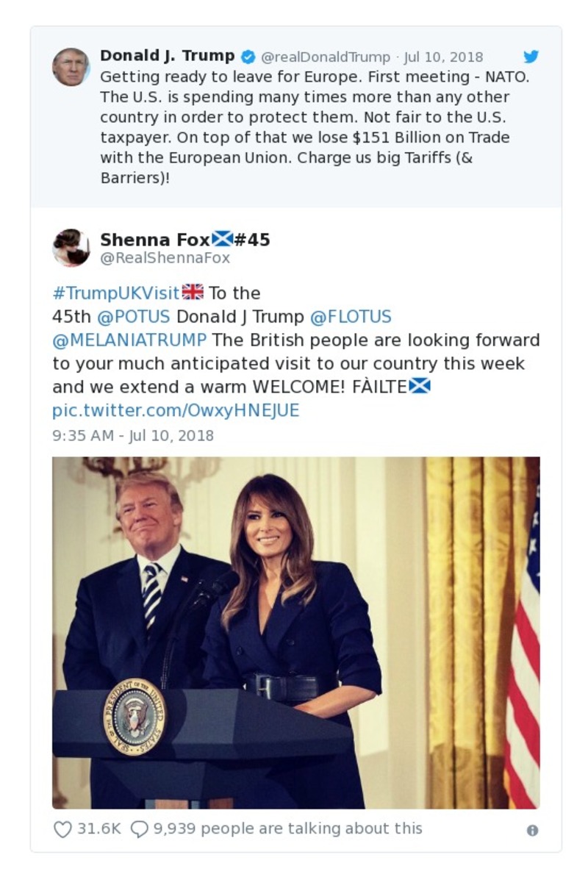This screenshot has width=588, height=888.
Task: Click the info icon at the bottom right
Action: (531, 829)
